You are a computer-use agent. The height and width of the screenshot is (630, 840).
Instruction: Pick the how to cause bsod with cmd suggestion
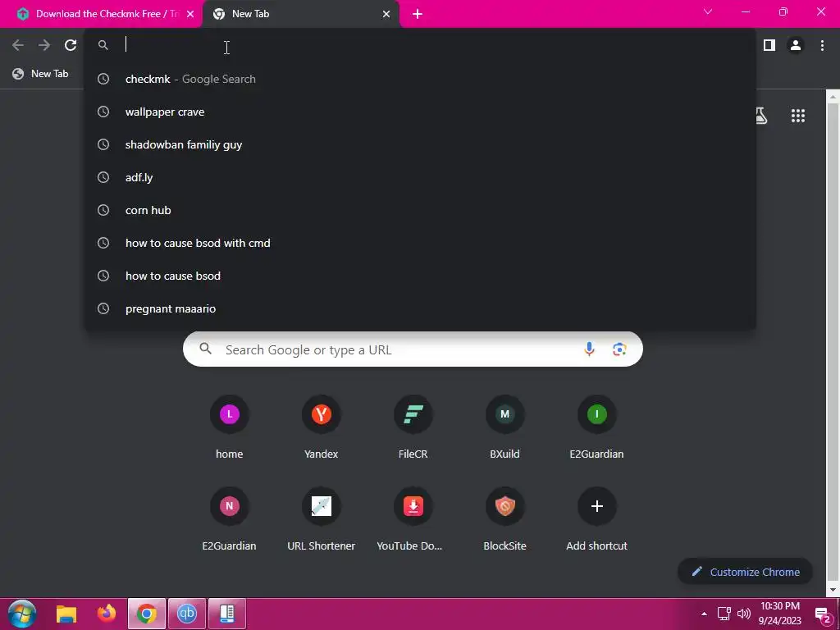click(x=420, y=243)
